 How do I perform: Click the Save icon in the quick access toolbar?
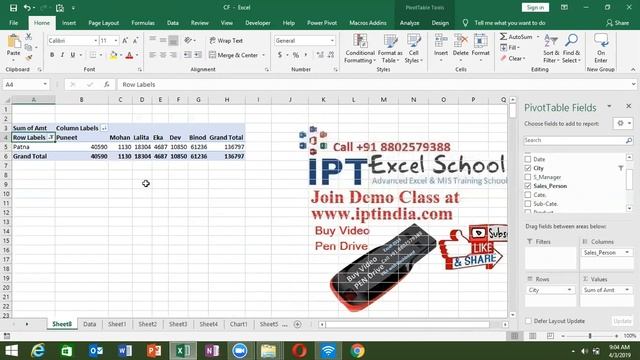(x=13, y=8)
